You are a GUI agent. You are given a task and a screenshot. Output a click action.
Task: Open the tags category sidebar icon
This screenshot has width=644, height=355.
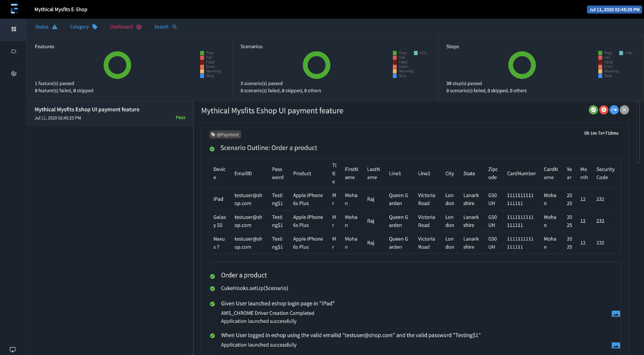[x=14, y=51]
